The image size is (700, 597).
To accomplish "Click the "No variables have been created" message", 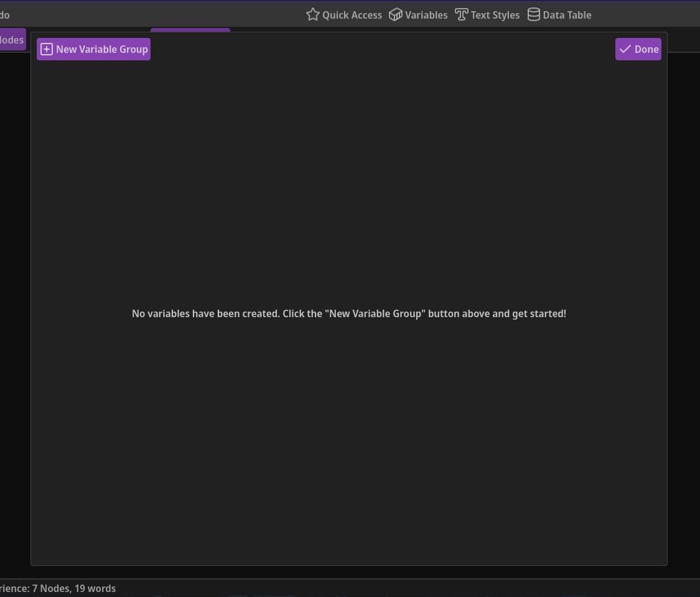I will point(348,313).
